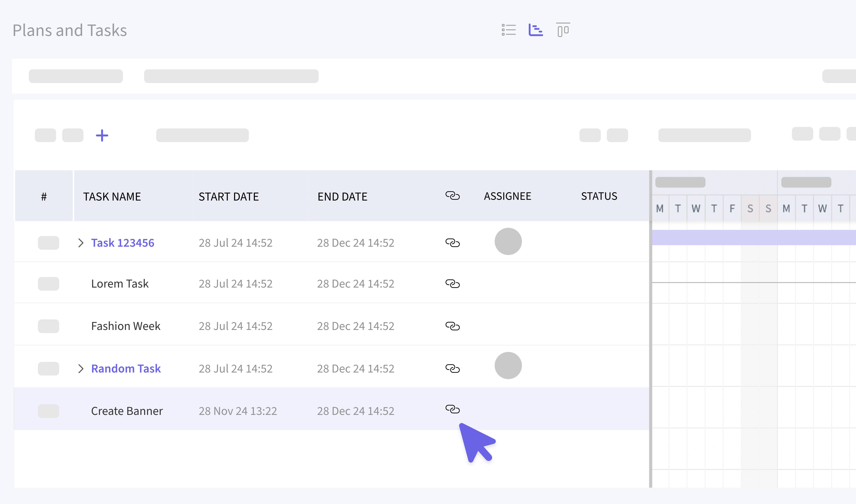
Task: Click the TASK NAME column header
Action: [x=112, y=197]
